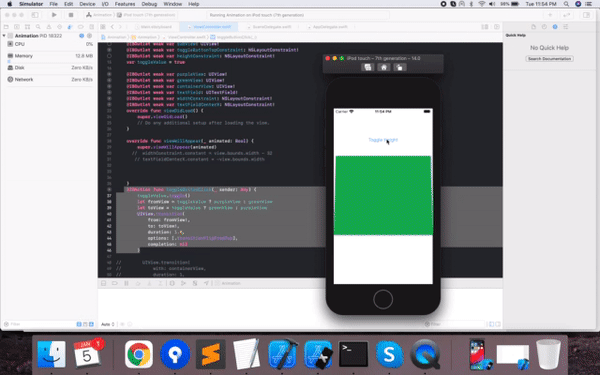Collapse the Animation PID 18322 process row
Image resolution: width=600 pixels, height=375 pixels.
click(4, 36)
